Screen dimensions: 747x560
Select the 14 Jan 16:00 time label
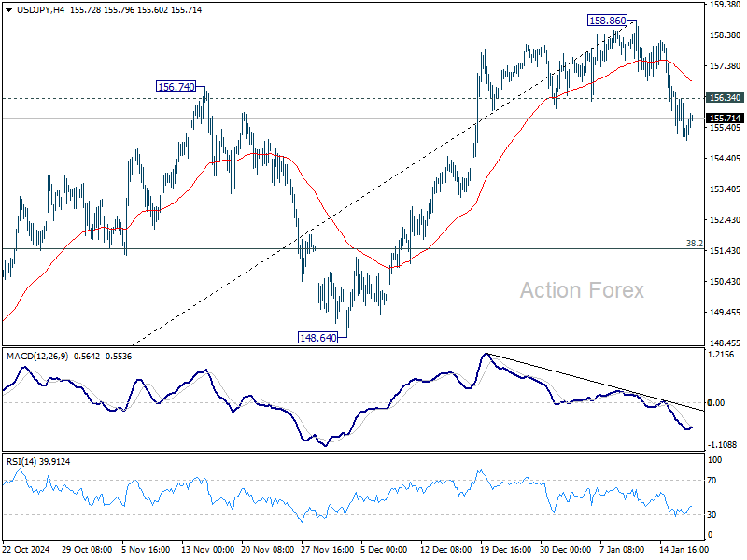684,549
